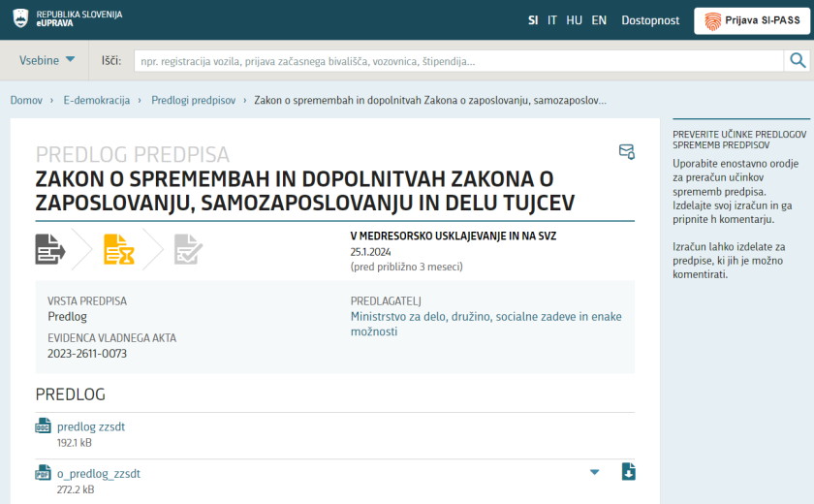Screen dimensions: 814x504
Task: Open the predlog zzsdt document link
Action: (x=91, y=426)
